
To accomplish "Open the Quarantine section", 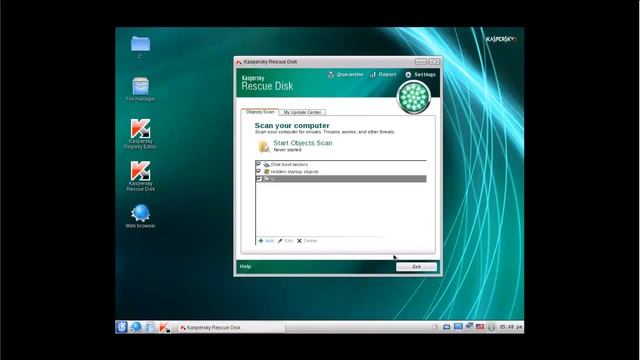I will (x=345, y=75).
